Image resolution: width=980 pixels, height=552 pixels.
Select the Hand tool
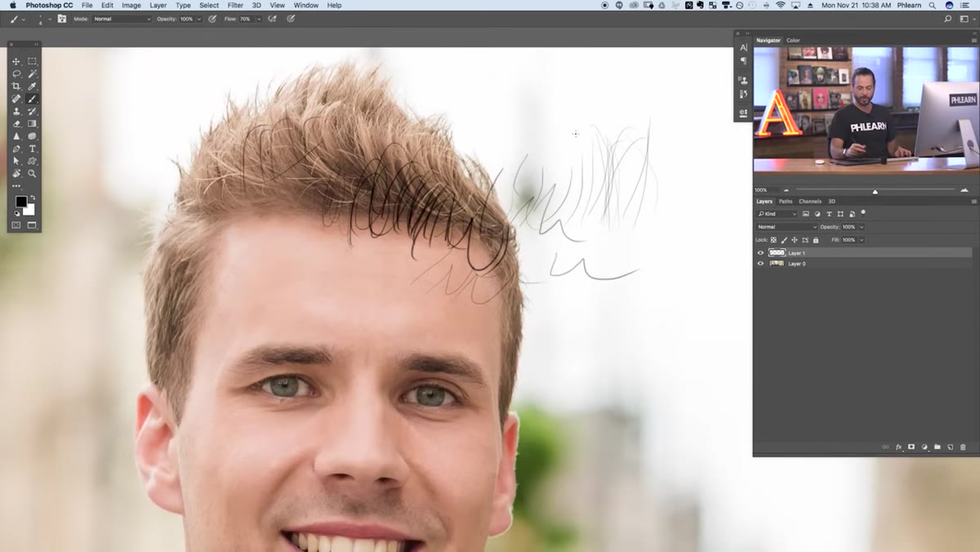coord(16,173)
